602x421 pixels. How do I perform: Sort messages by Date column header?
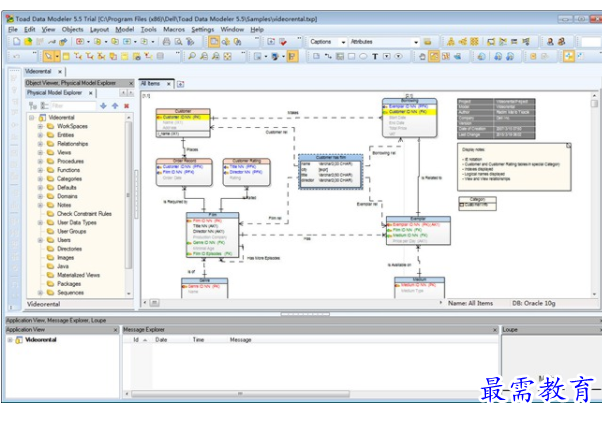pyautogui.click(x=161, y=340)
